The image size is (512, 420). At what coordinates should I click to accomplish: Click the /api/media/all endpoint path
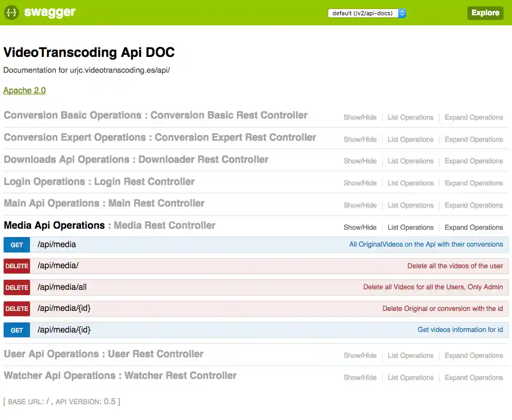click(62, 287)
